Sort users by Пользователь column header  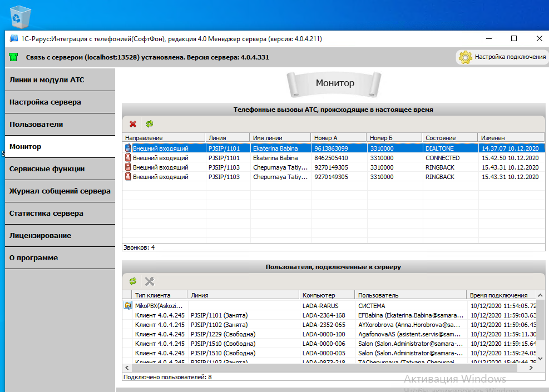point(410,295)
